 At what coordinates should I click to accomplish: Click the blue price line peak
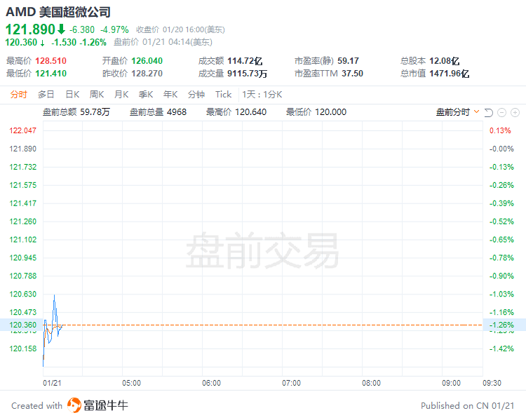click(54, 296)
